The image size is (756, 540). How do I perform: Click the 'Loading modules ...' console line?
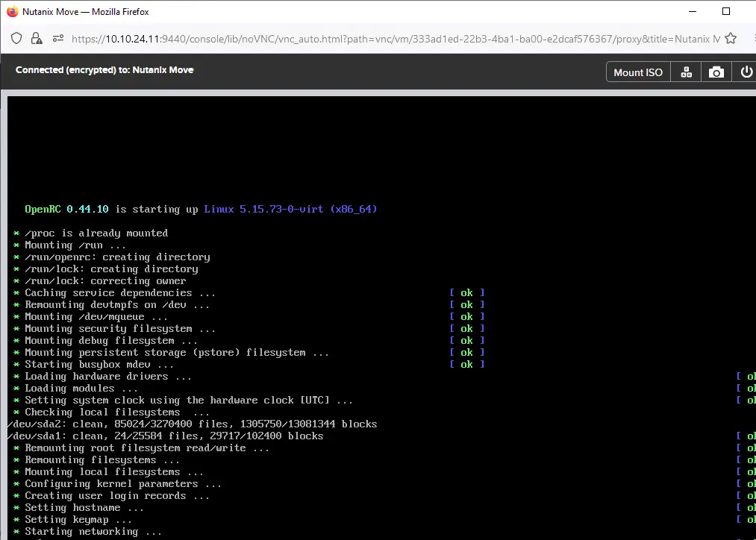point(81,389)
